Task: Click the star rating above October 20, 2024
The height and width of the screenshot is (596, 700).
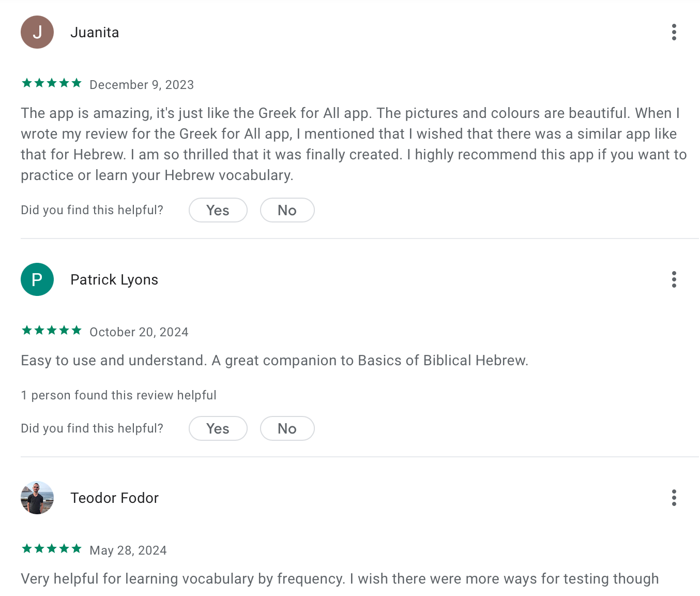Action: coord(52,331)
